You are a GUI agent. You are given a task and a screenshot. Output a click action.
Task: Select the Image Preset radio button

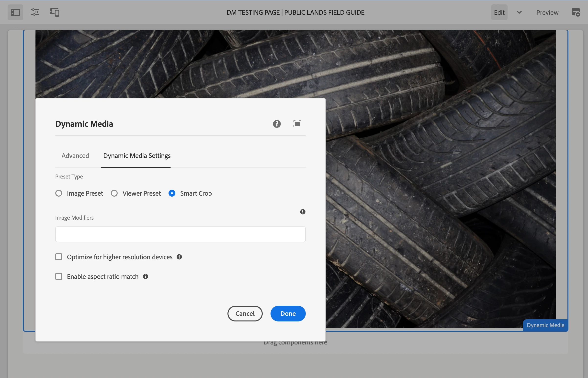coord(59,193)
